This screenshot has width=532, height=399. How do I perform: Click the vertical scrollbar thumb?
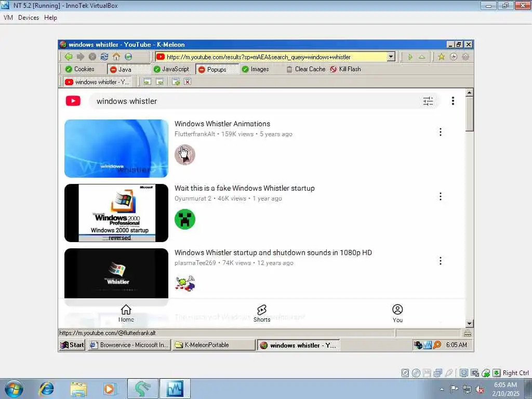pos(469,114)
